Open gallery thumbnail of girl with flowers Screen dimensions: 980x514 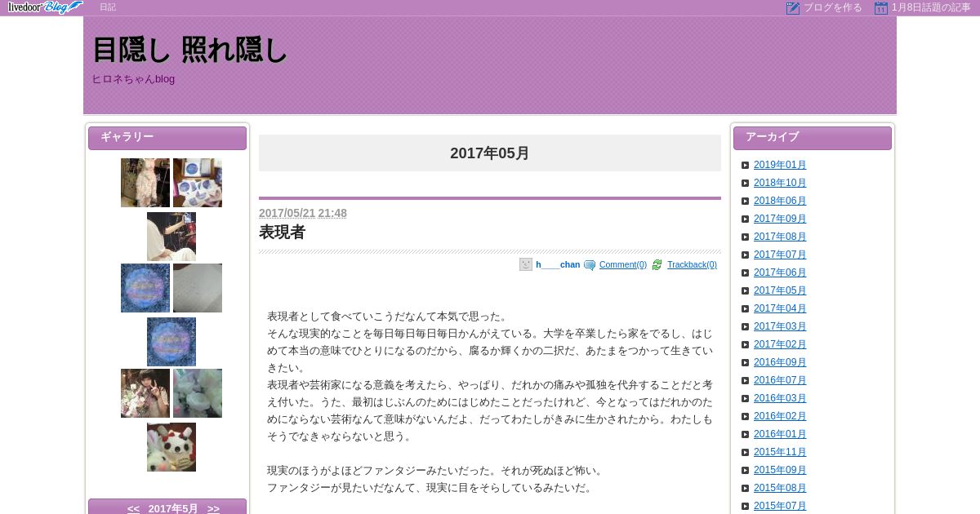[145, 393]
